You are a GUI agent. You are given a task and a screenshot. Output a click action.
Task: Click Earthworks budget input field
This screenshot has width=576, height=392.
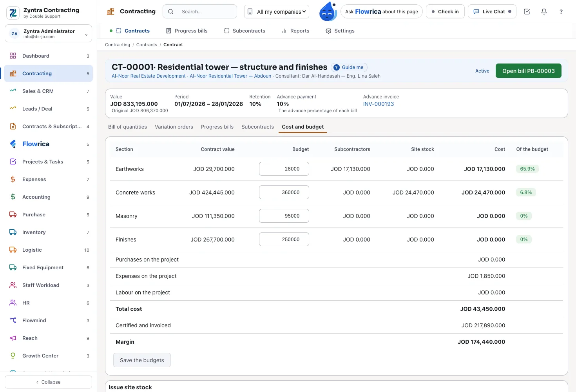click(284, 169)
